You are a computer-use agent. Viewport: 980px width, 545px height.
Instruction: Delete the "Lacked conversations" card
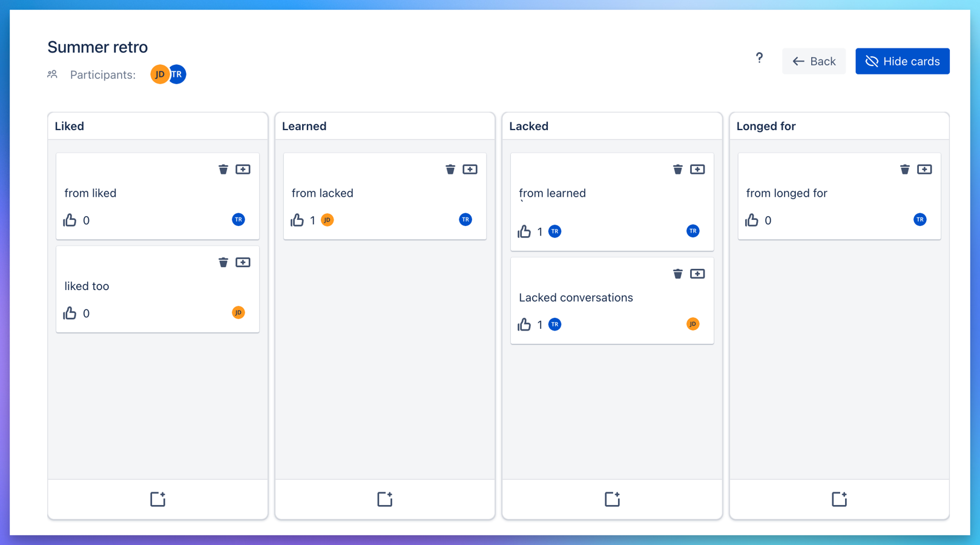click(678, 274)
